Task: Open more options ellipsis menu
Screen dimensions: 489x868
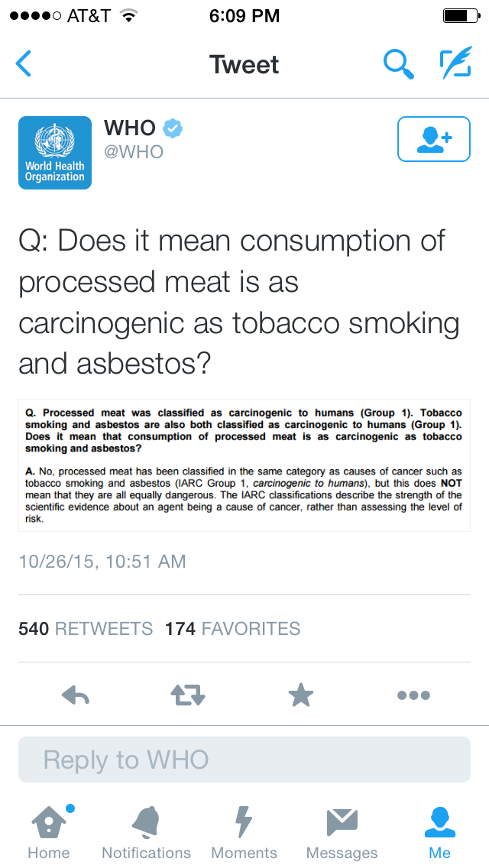Action: pyautogui.click(x=413, y=695)
